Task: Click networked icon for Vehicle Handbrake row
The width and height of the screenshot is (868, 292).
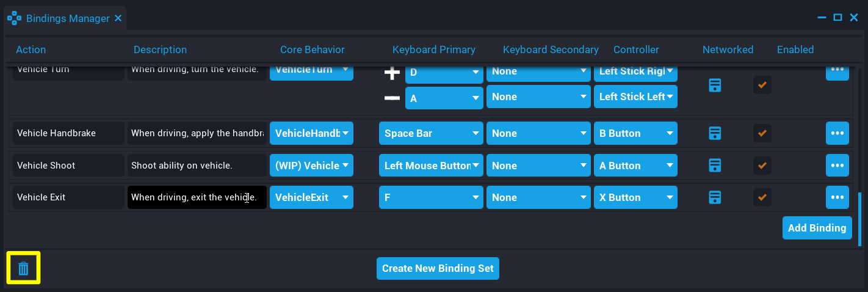Action: [x=715, y=133]
